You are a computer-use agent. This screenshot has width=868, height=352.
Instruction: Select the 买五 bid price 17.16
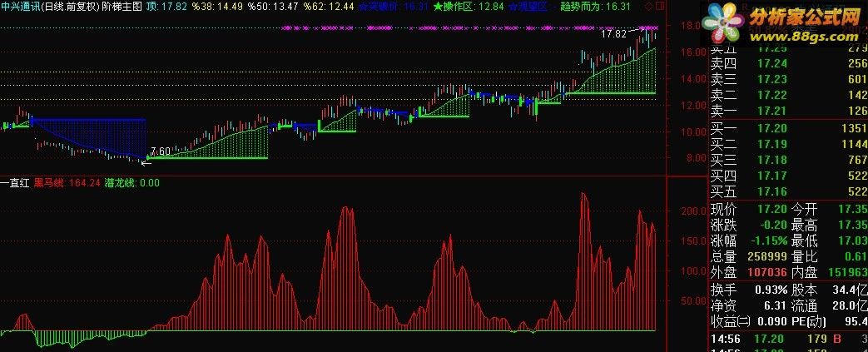click(x=771, y=192)
